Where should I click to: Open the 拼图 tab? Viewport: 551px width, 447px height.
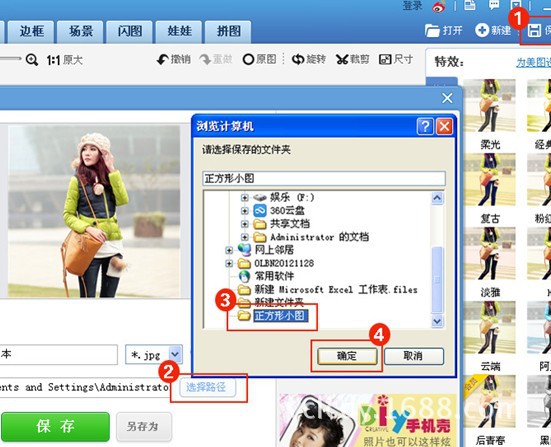tap(228, 32)
